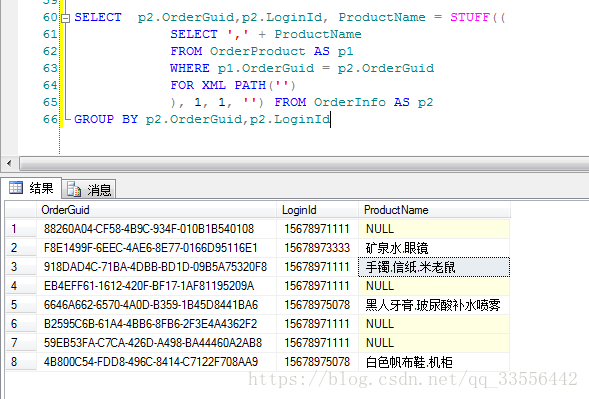Image resolution: width=589 pixels, height=399 pixels.
Task: Select results row header 1
Action: click(x=21, y=229)
